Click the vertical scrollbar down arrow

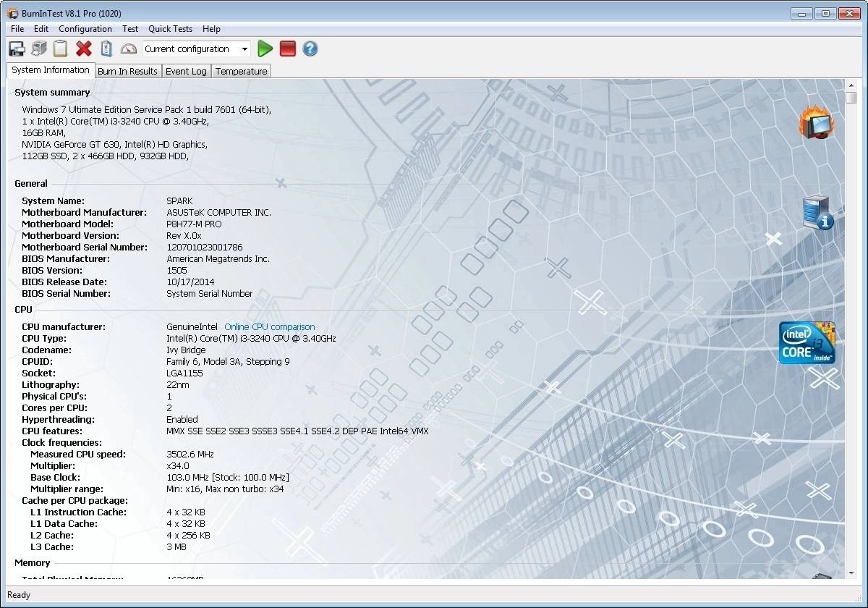851,573
